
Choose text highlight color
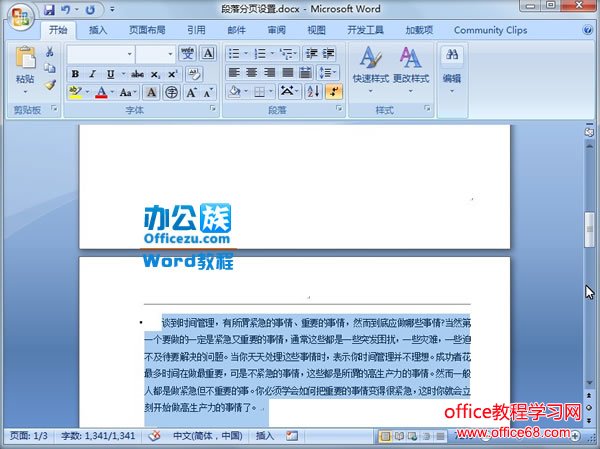75,92
